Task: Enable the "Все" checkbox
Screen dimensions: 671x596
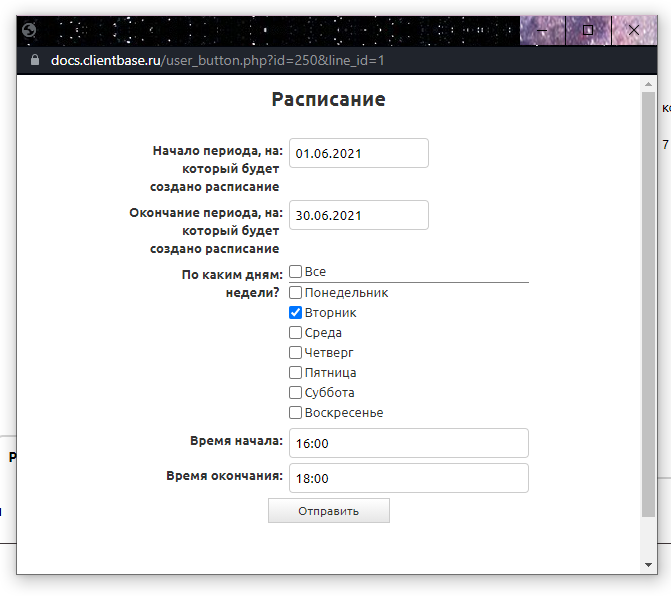Action: [296, 271]
